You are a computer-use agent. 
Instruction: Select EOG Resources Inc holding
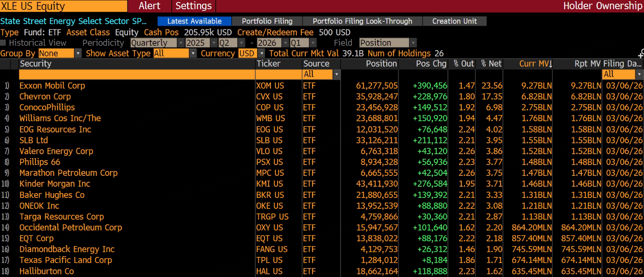[x=55, y=130]
